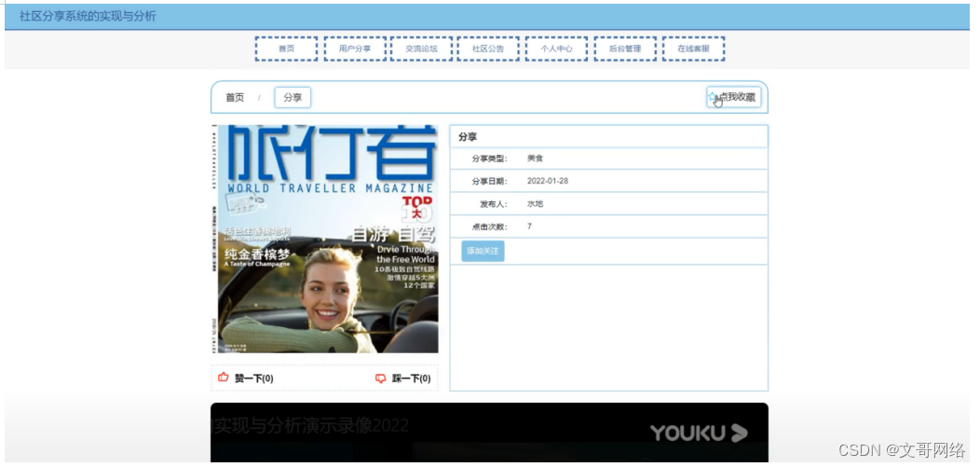Open the 用户分享 navigation item
Viewport: 980px width, 467px height.
point(355,48)
